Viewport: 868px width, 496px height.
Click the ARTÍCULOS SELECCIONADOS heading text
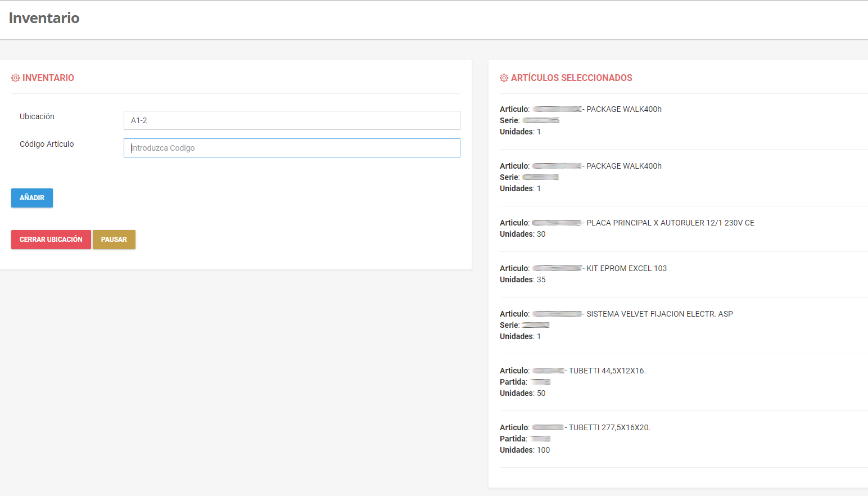point(571,78)
